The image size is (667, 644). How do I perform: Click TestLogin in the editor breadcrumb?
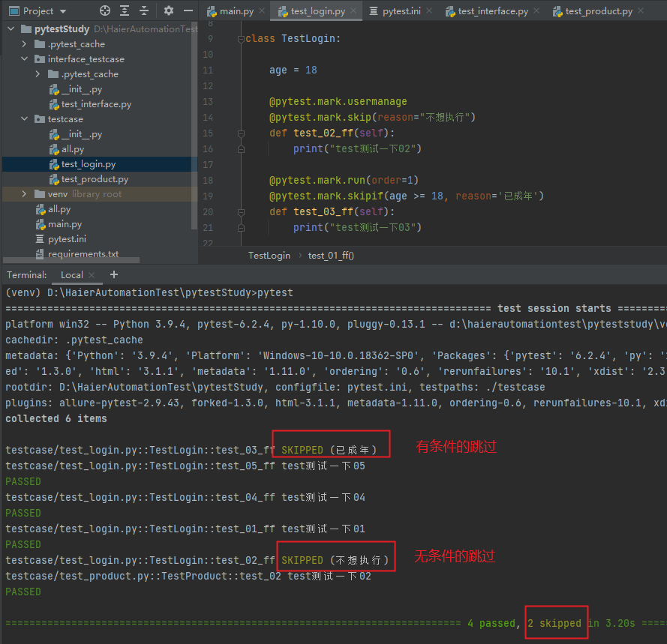[269, 256]
